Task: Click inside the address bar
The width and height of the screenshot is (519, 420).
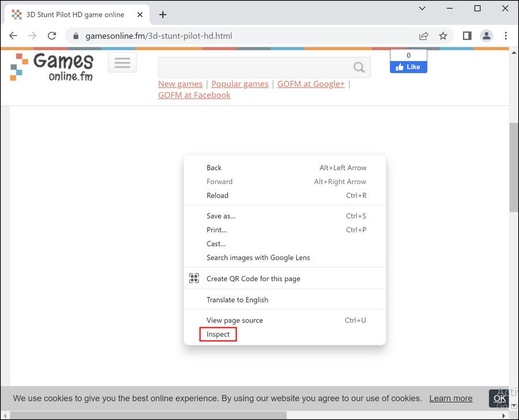Action: 173,35
